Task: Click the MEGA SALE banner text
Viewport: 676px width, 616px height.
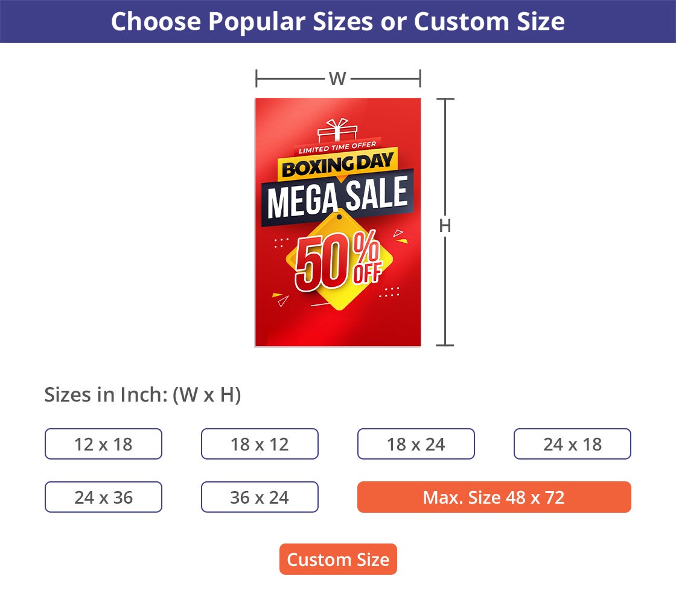Action: point(339,194)
